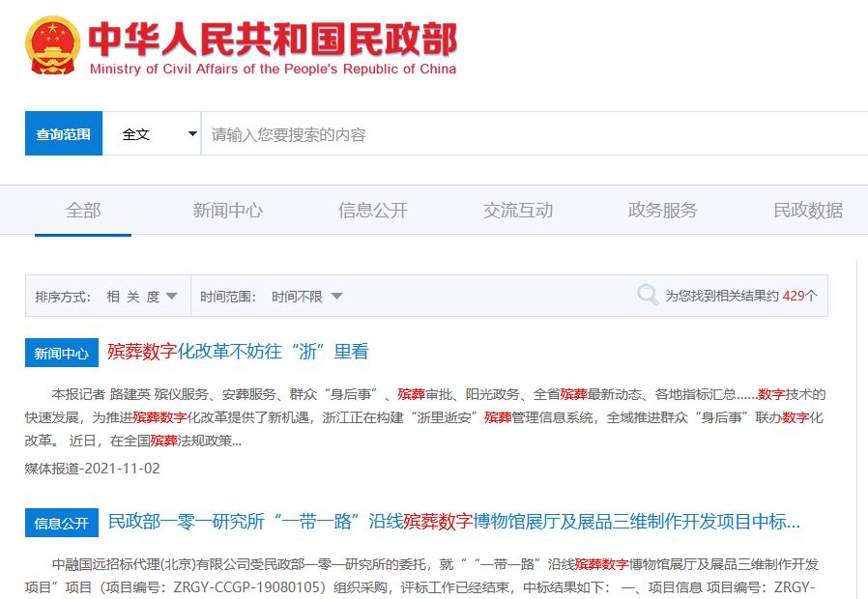Click the 新闻中心 tag on first result

[62, 353]
